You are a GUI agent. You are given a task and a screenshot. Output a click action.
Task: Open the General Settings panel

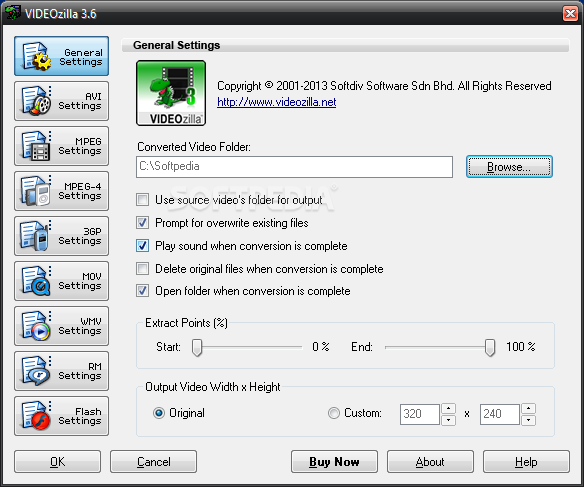[61, 56]
